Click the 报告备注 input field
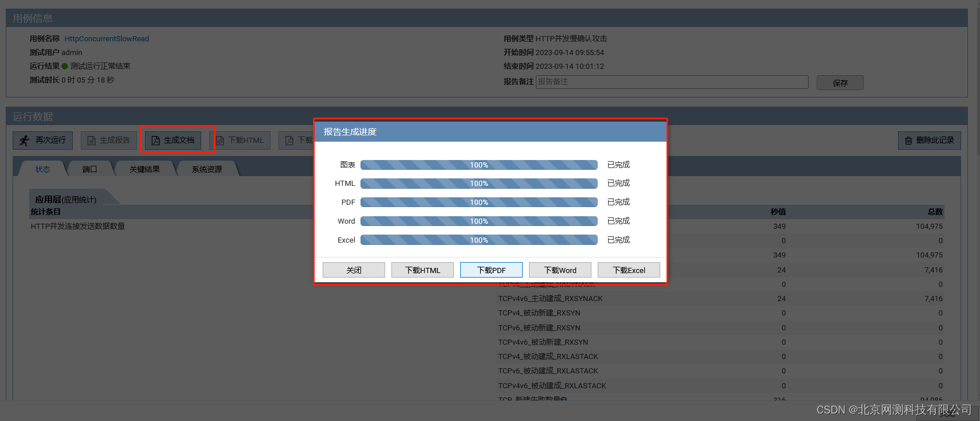The width and height of the screenshot is (980, 421). tap(672, 82)
